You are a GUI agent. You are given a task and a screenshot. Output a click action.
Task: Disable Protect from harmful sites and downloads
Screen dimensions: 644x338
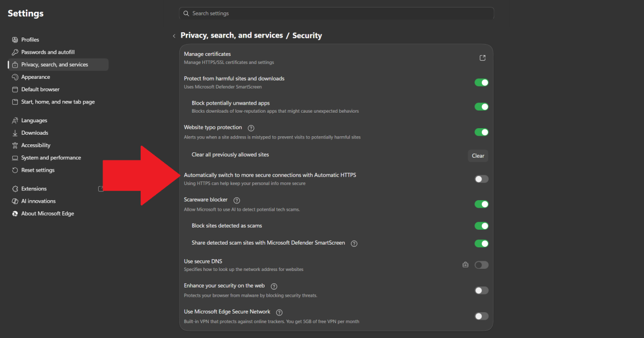(481, 82)
